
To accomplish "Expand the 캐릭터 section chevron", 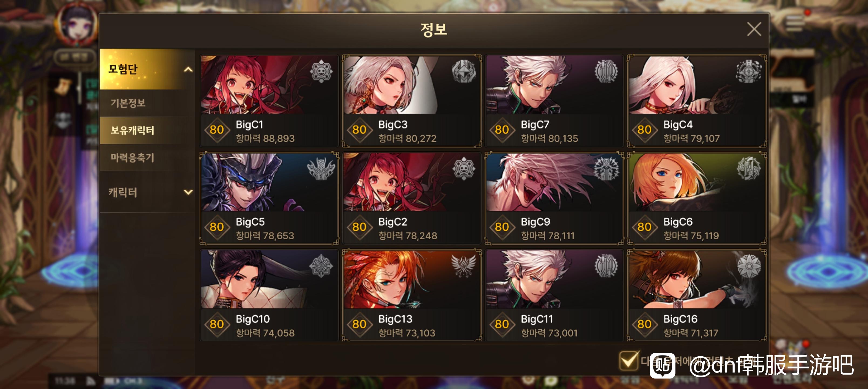I will point(188,192).
